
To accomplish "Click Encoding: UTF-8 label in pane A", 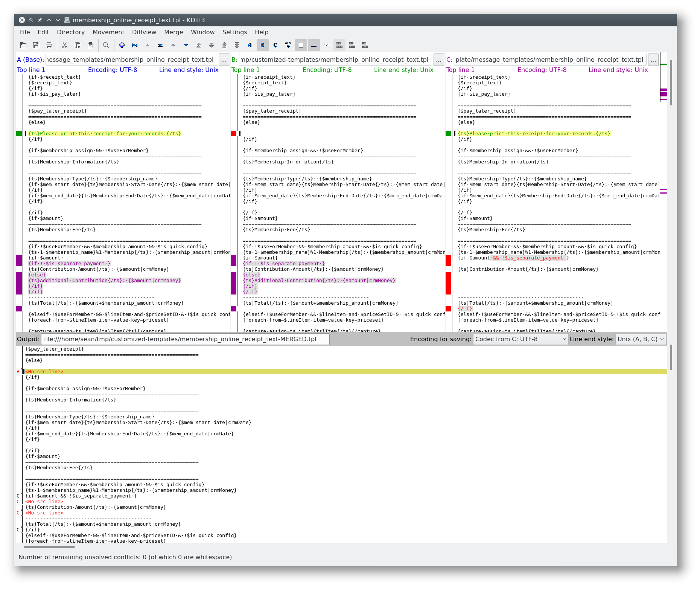I will click(x=113, y=70).
